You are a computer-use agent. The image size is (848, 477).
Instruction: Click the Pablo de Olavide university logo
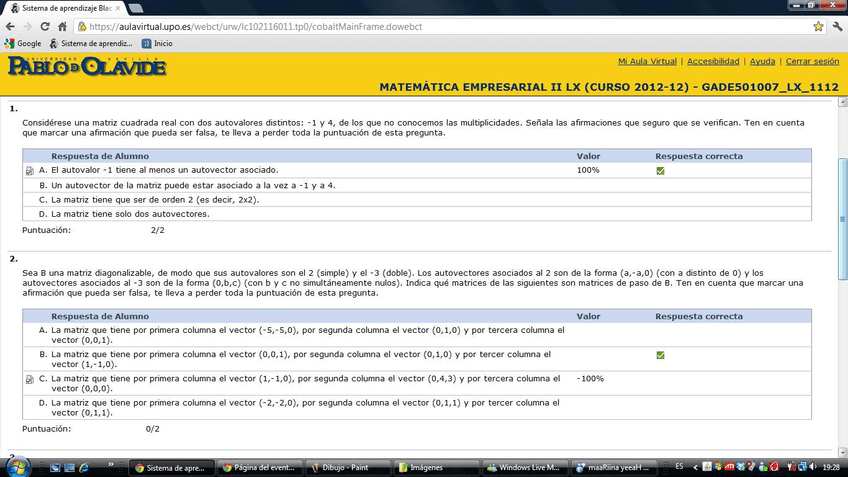coord(86,67)
